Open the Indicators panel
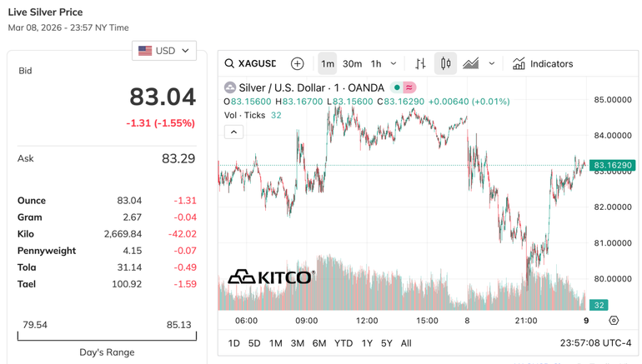The image size is (642, 364). (543, 63)
